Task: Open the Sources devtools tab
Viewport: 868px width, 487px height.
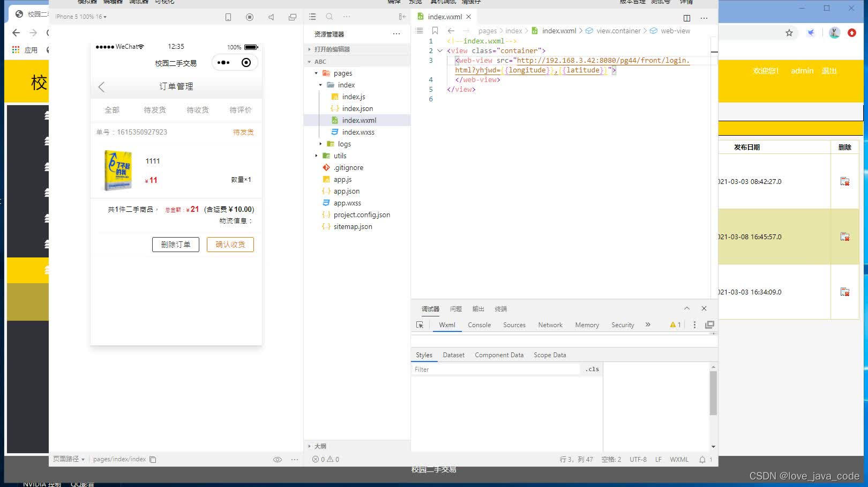Action: pos(514,325)
